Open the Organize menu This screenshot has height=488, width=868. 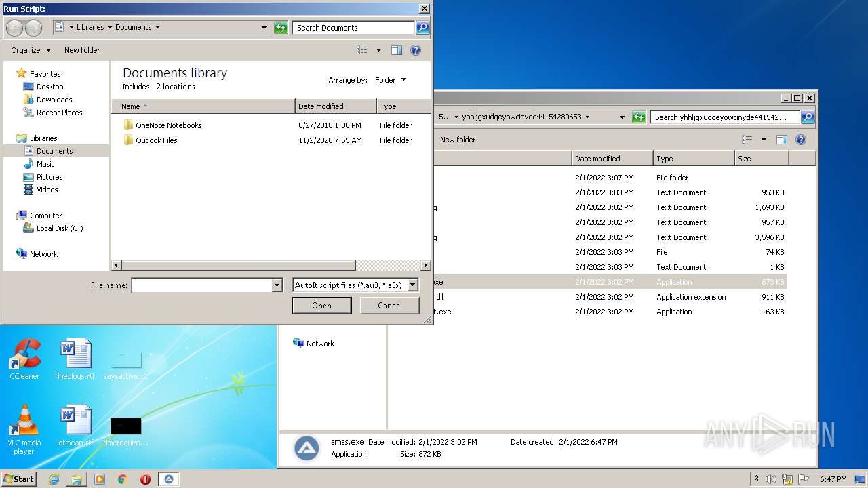pos(31,50)
